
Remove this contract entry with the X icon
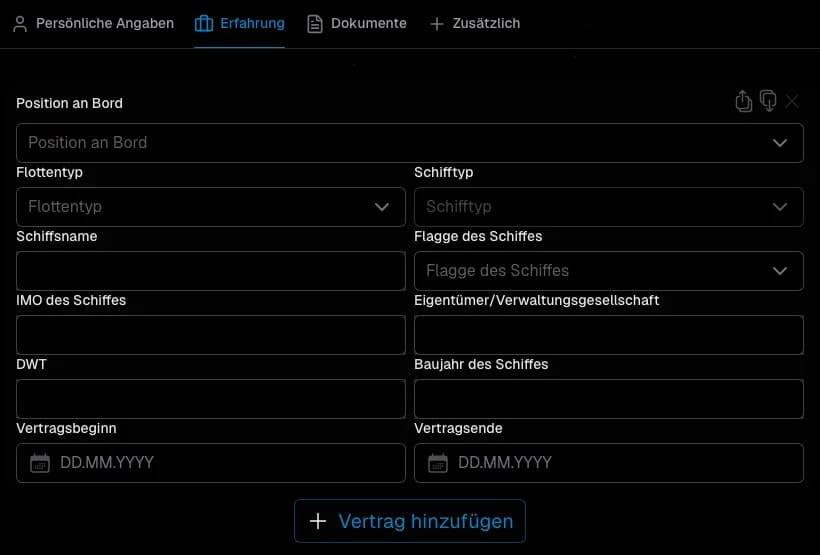click(793, 101)
